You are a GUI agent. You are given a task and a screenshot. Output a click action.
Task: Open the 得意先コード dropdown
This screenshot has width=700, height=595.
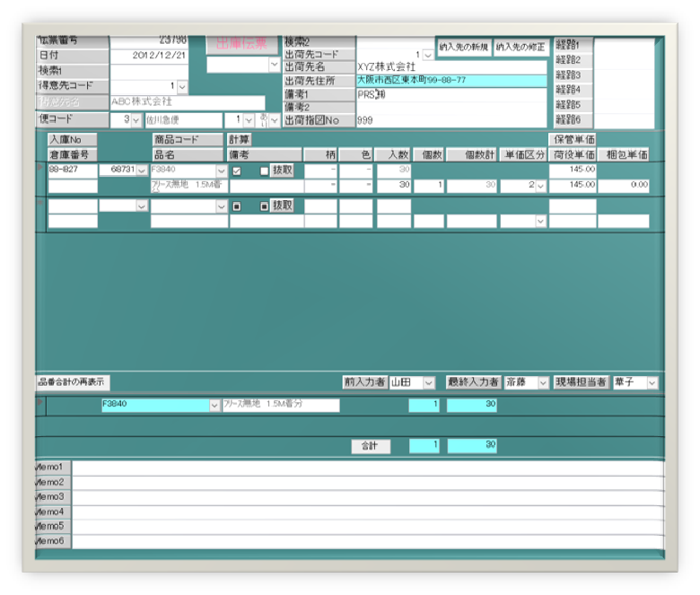coord(182,87)
